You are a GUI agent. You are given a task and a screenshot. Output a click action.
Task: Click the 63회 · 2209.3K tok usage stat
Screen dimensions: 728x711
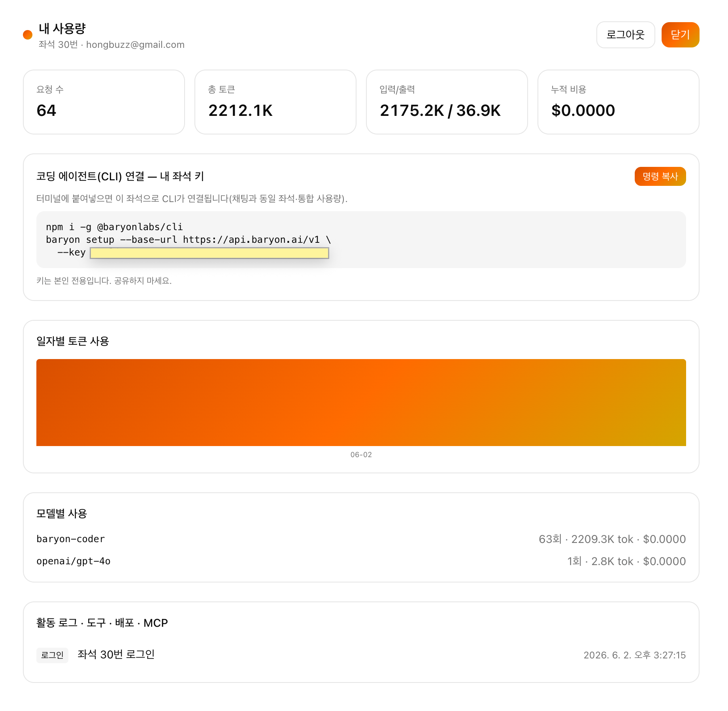click(612, 539)
